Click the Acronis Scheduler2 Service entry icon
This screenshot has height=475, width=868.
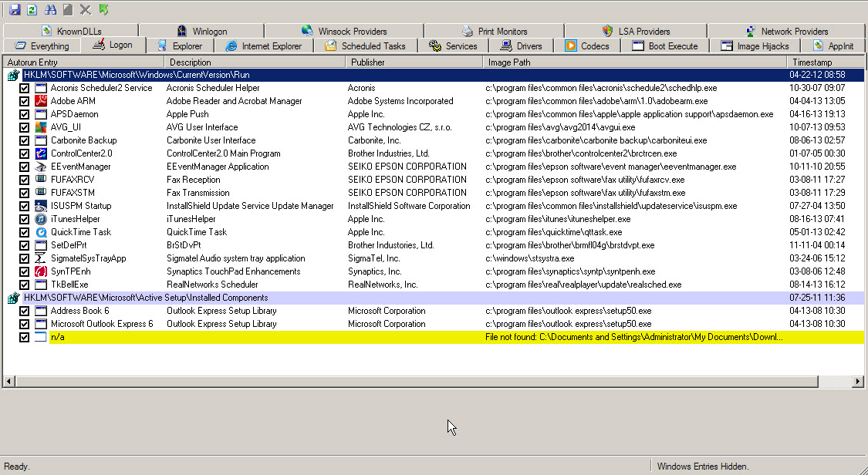click(41, 88)
